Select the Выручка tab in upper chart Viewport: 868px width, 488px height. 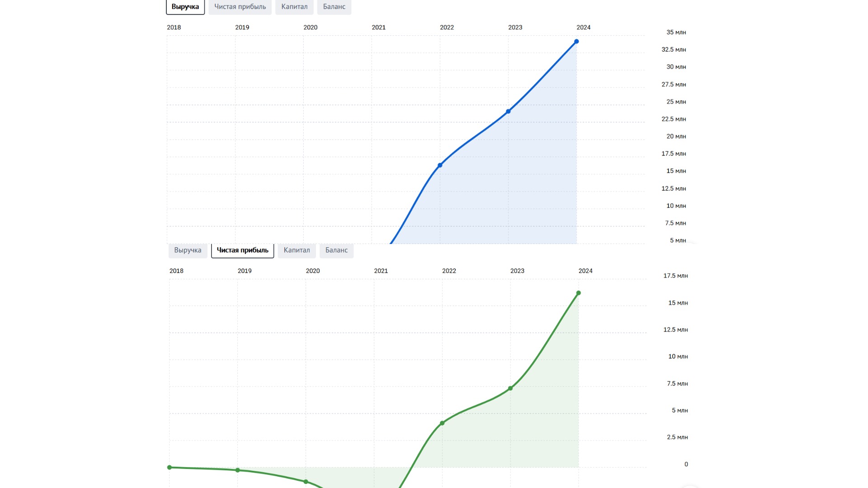(185, 7)
